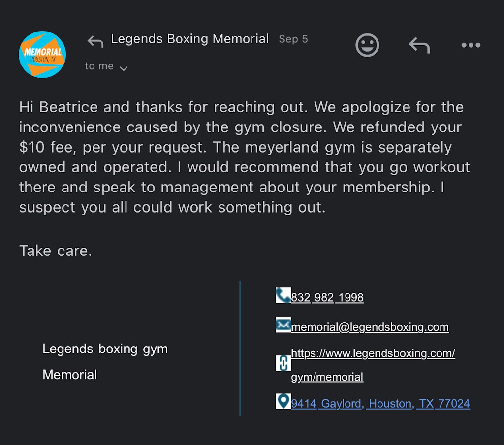Image resolution: width=504 pixels, height=445 pixels.
Task: Click the small reply arrow beside sender name
Action: [x=95, y=41]
